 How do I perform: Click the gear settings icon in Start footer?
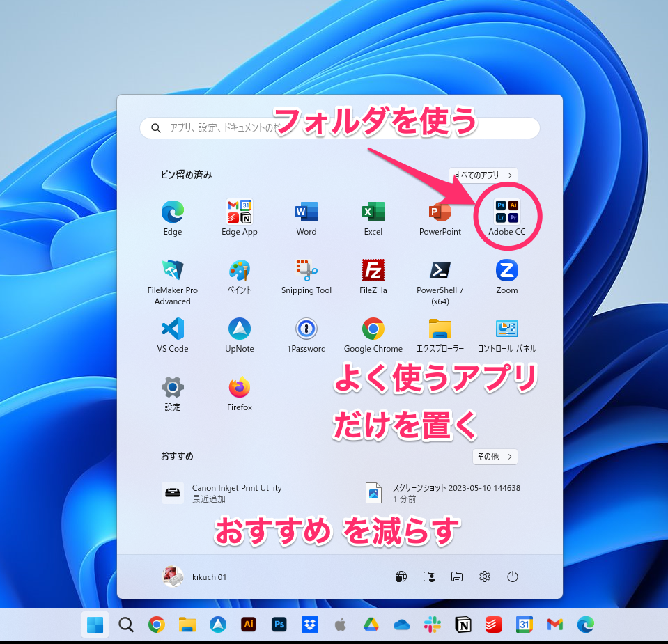tap(485, 576)
